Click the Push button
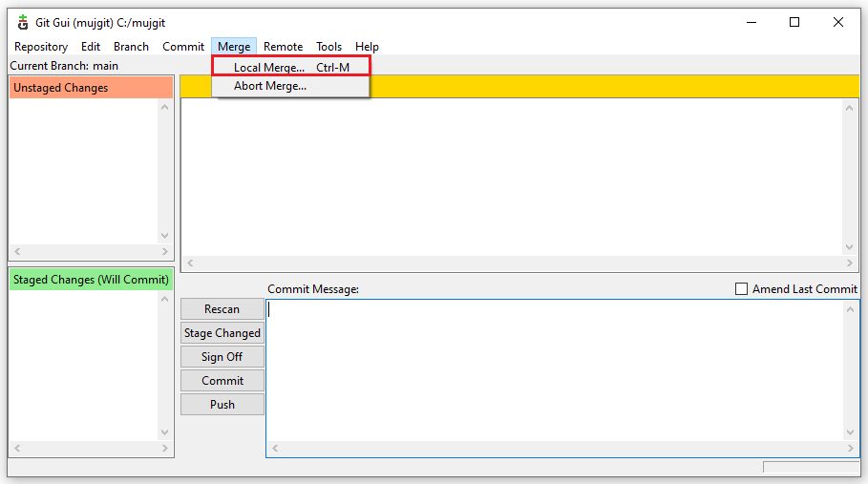 tap(222, 405)
